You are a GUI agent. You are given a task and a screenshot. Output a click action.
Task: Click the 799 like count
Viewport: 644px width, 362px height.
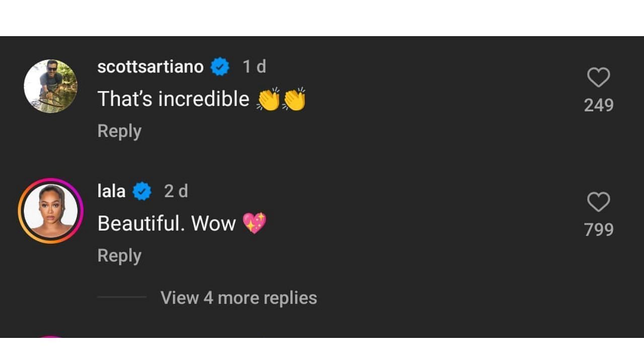[x=598, y=230]
